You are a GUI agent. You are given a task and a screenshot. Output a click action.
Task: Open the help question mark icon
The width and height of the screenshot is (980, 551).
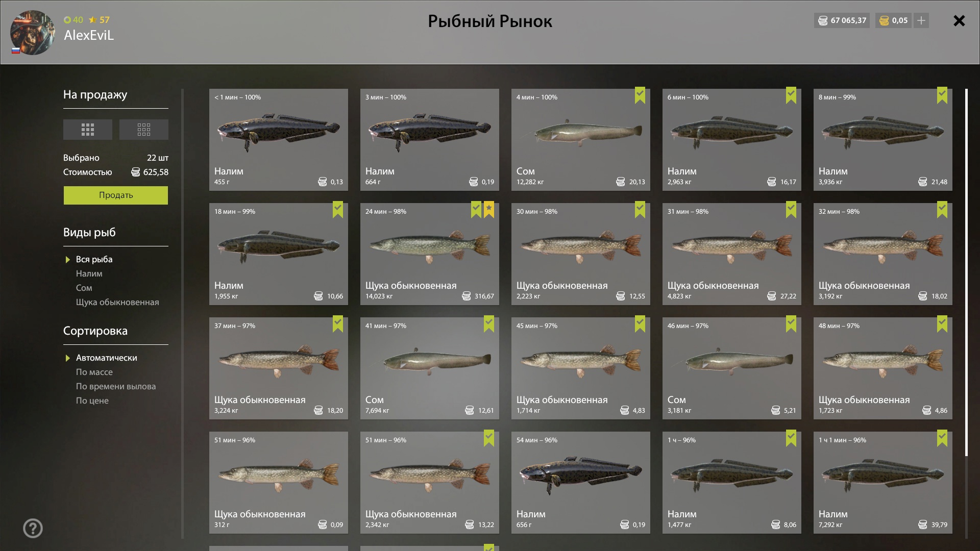point(33,528)
